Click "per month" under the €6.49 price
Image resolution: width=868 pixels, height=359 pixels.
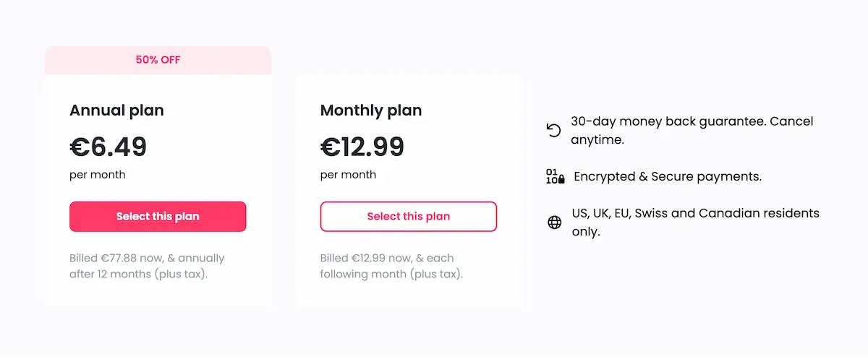point(97,175)
